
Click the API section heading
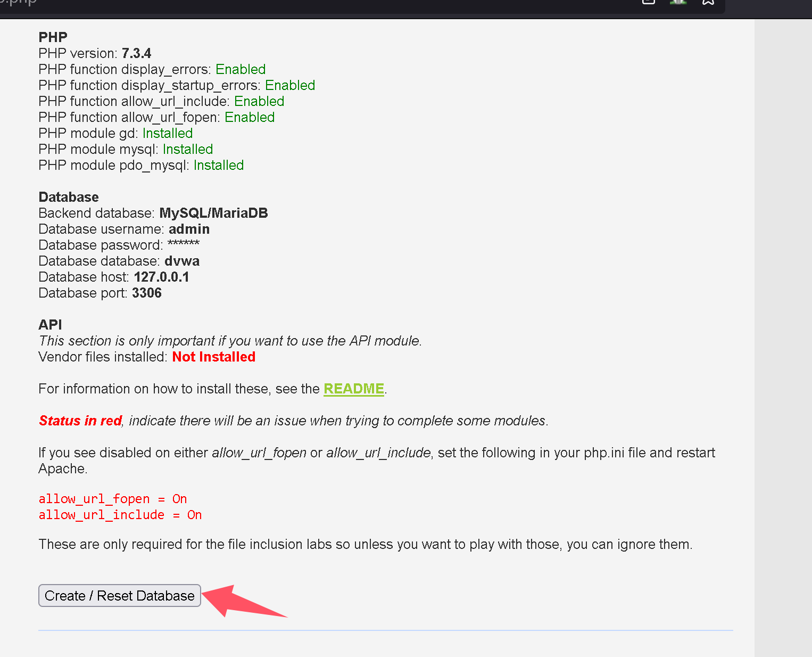[x=51, y=325]
